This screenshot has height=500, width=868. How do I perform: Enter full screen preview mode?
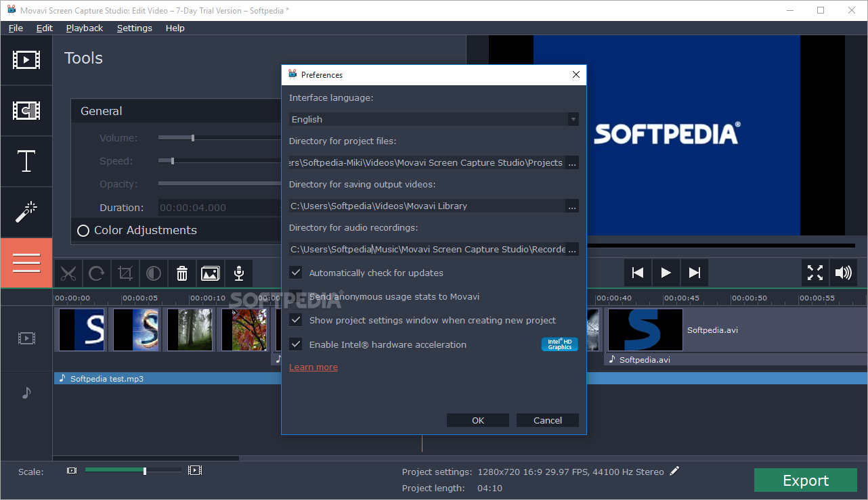[815, 273]
